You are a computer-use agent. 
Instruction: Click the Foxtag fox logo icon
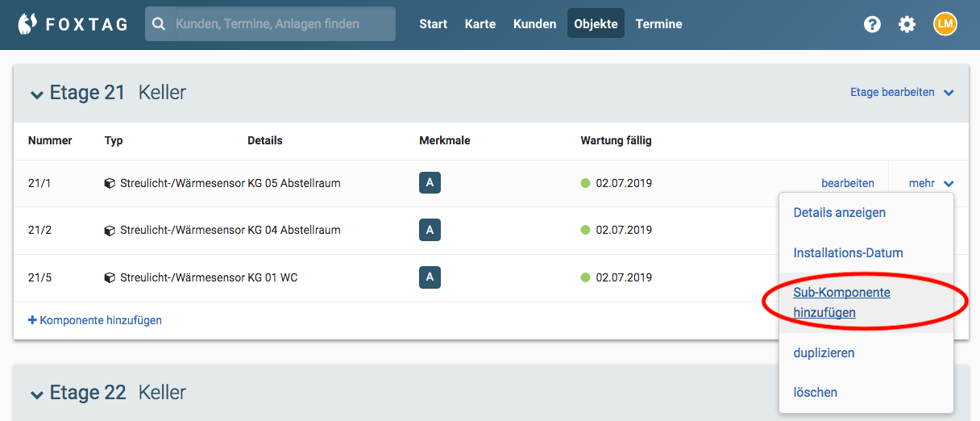pyautogui.click(x=28, y=24)
